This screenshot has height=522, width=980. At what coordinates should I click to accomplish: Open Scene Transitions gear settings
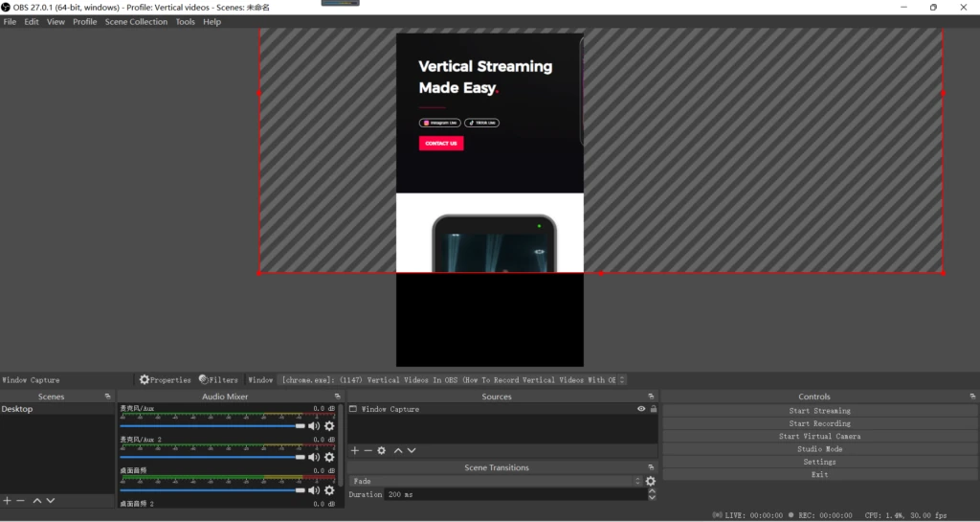point(651,482)
